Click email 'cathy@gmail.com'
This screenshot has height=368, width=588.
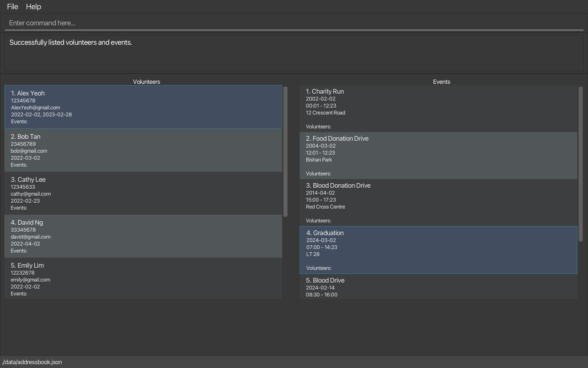(31, 194)
